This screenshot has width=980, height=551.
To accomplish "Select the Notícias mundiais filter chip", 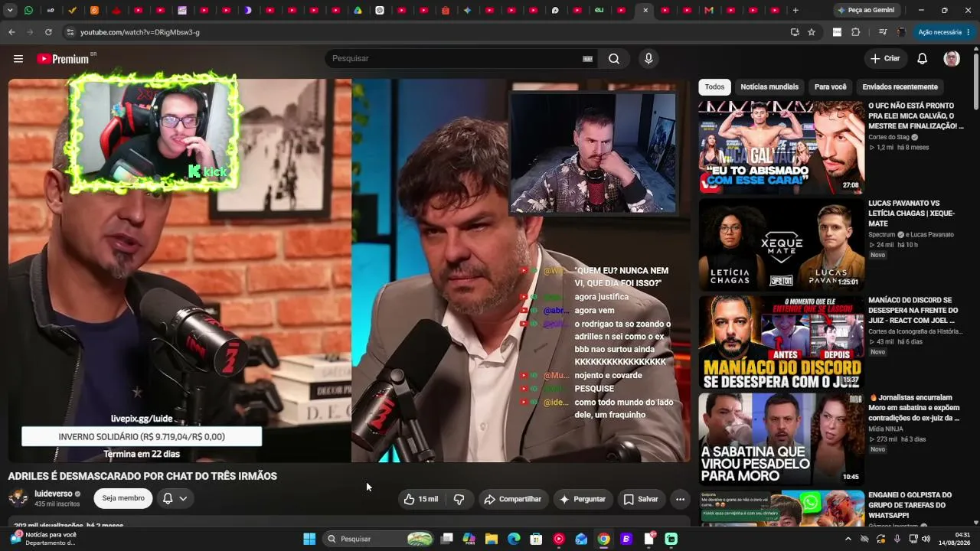I will point(769,87).
